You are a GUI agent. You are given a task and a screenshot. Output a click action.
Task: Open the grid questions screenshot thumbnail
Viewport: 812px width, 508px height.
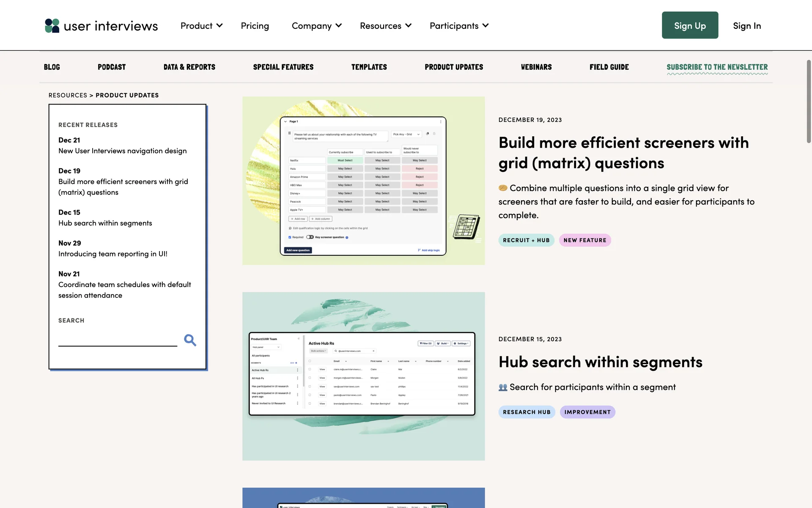[363, 181]
